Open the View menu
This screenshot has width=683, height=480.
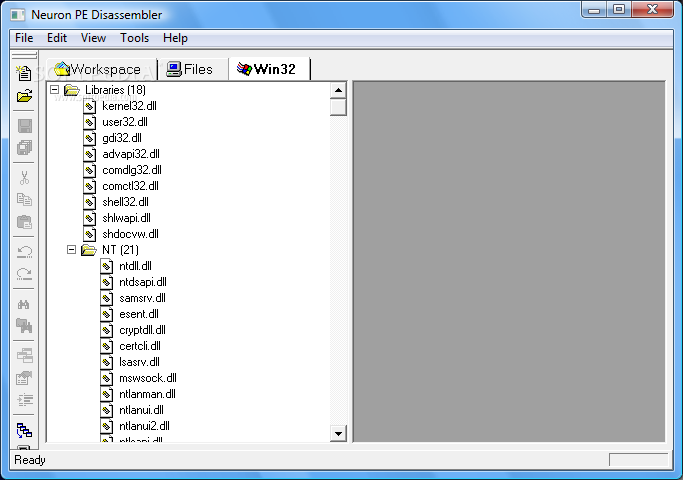tap(93, 38)
